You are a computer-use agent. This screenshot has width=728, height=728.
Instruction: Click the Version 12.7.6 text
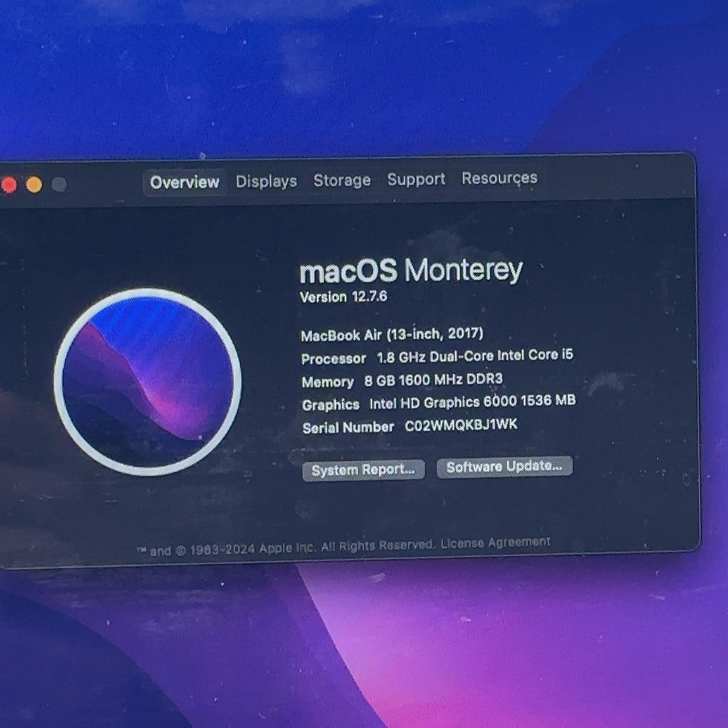tap(344, 297)
